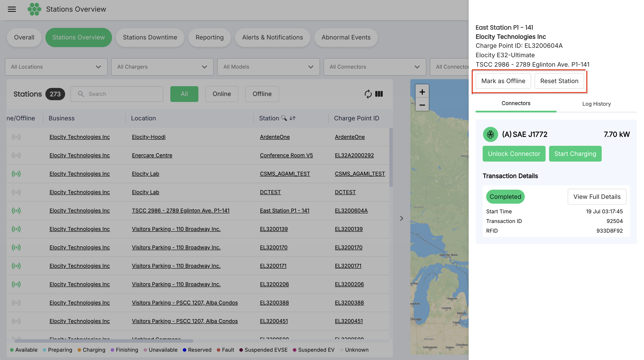Click the Reset Station button

coord(559,81)
